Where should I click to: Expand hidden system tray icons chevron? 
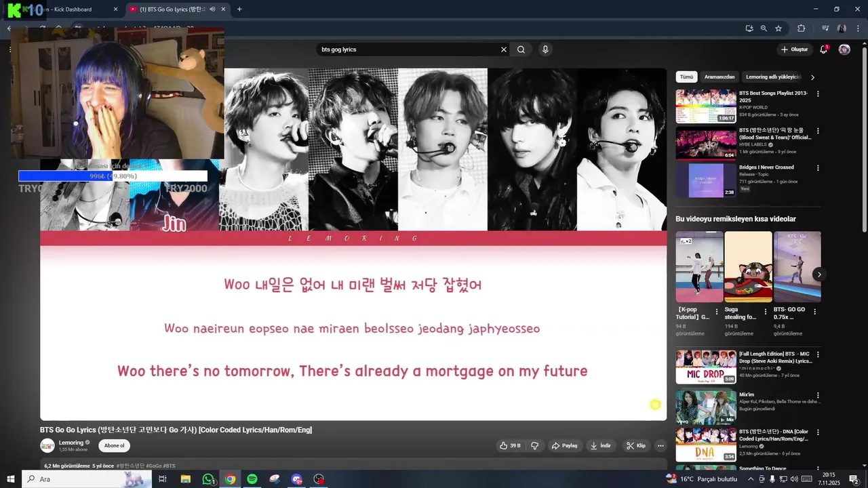(751, 479)
